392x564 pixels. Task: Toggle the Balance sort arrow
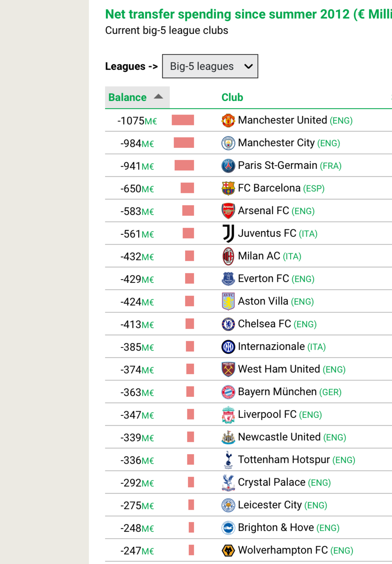[x=158, y=97]
